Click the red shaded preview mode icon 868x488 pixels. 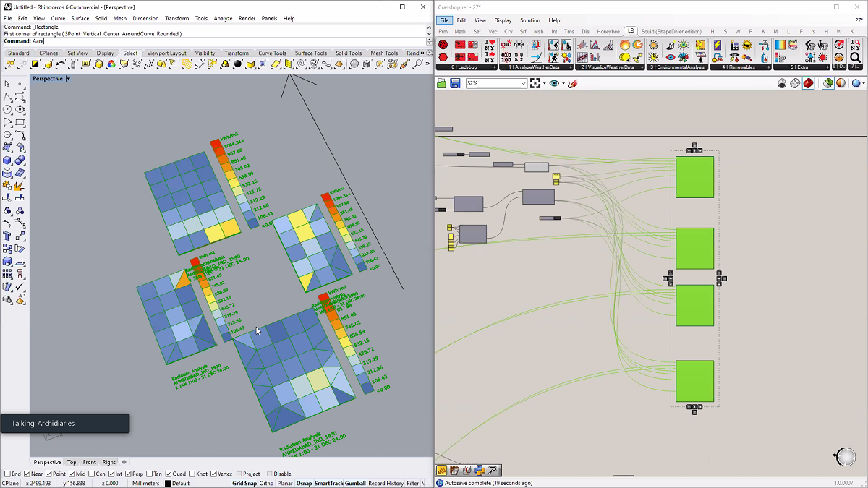coord(808,83)
